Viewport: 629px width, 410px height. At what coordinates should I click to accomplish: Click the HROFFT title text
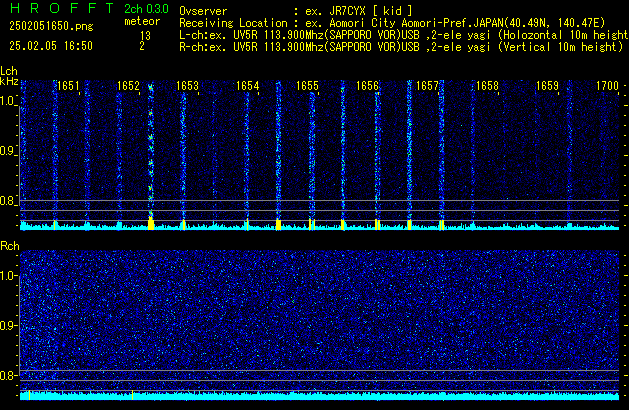(62, 8)
